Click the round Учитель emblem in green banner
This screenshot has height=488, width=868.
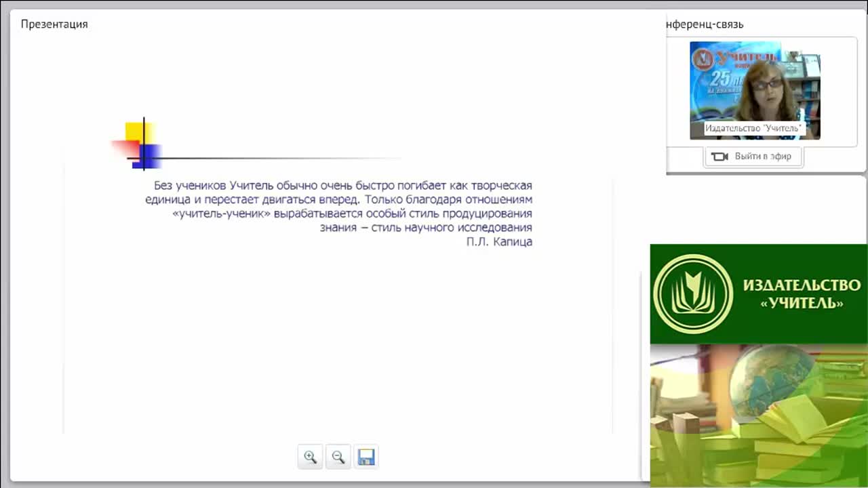693,293
